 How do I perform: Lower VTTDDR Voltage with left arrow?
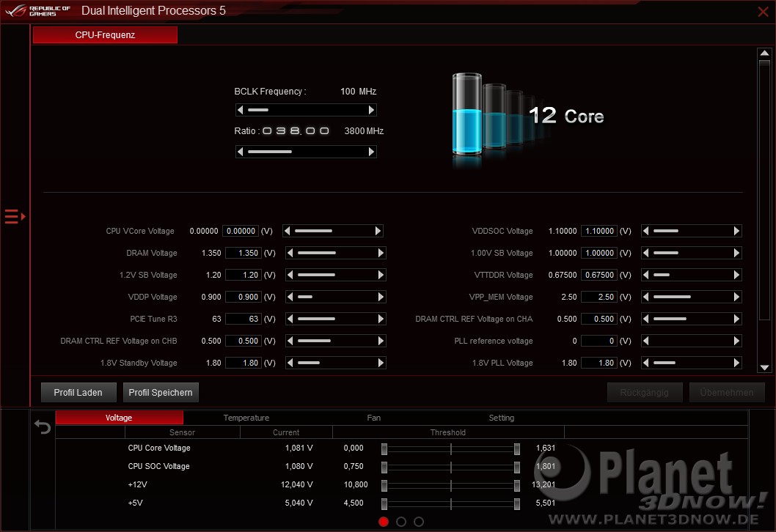point(646,275)
